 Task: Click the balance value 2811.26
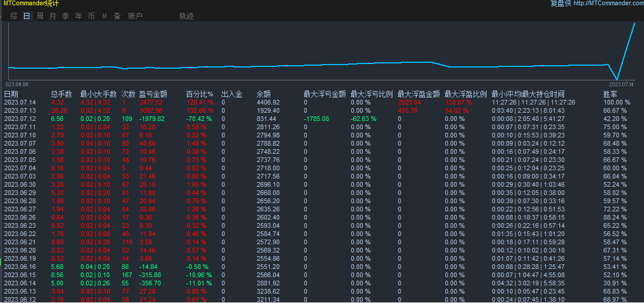(x=268, y=127)
